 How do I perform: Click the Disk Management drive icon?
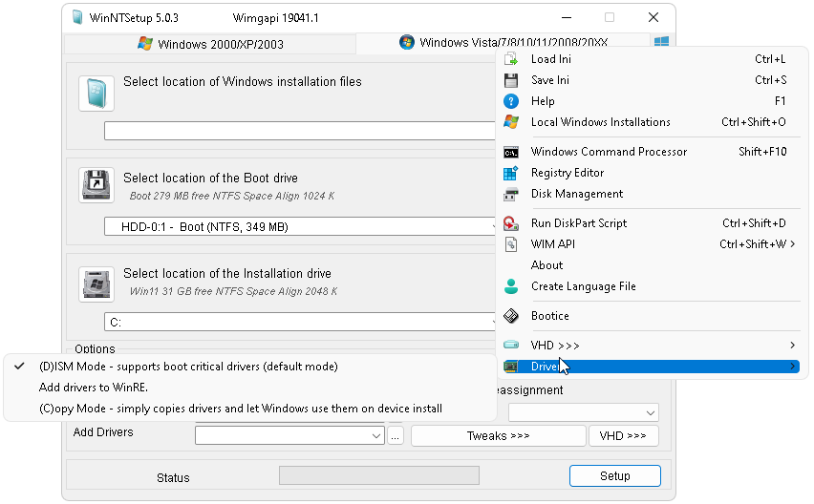click(x=511, y=194)
